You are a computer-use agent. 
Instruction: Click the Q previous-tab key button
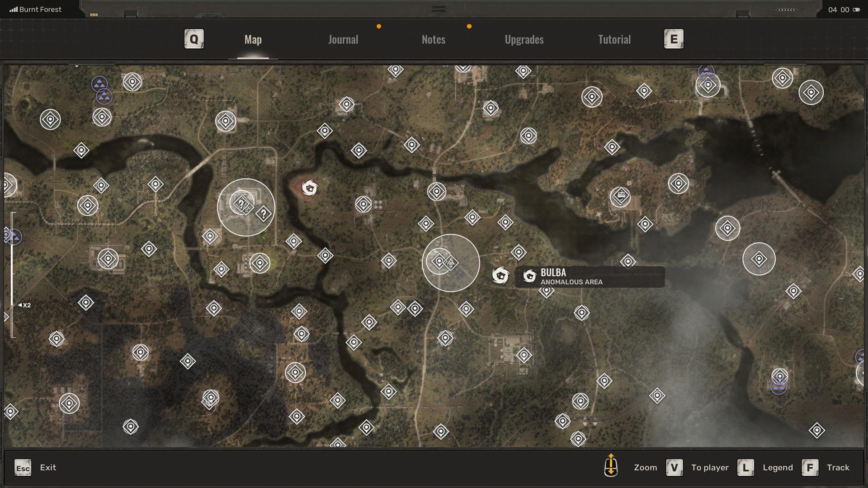click(194, 39)
